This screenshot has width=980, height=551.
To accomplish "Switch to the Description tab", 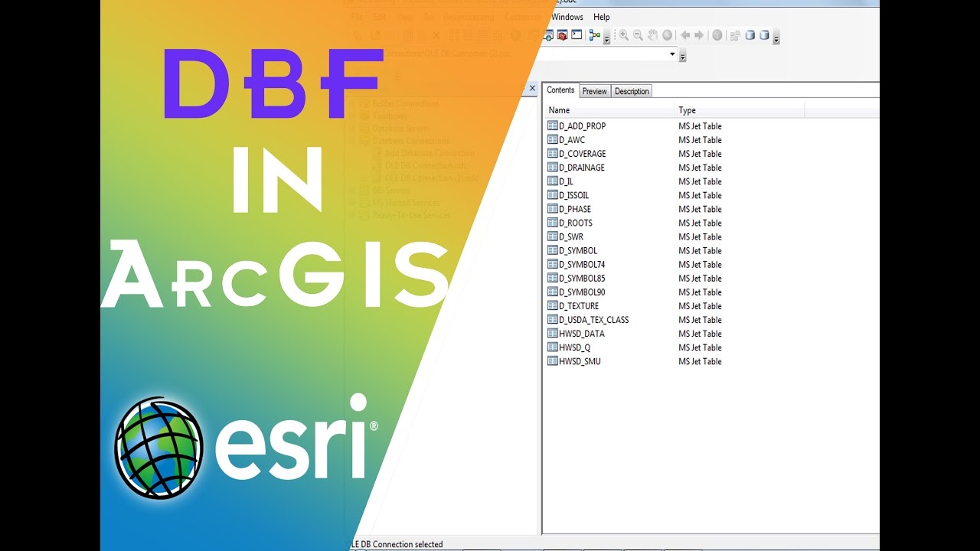I will point(632,91).
